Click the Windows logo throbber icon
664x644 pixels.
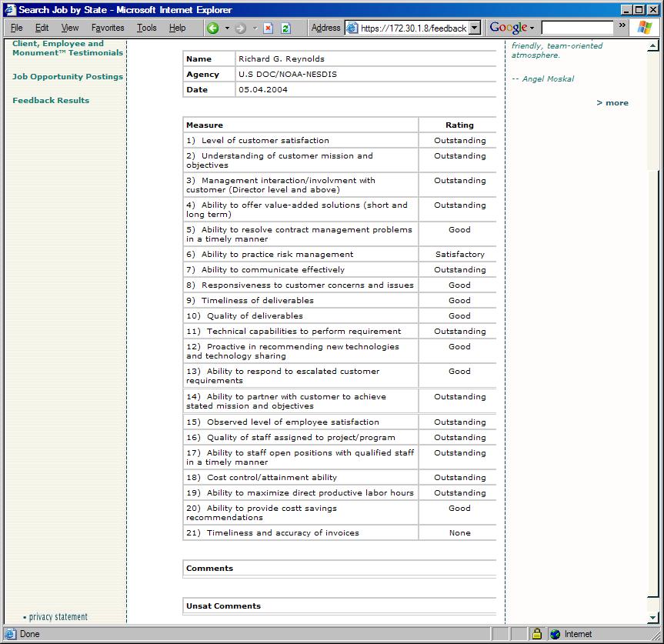pos(644,28)
